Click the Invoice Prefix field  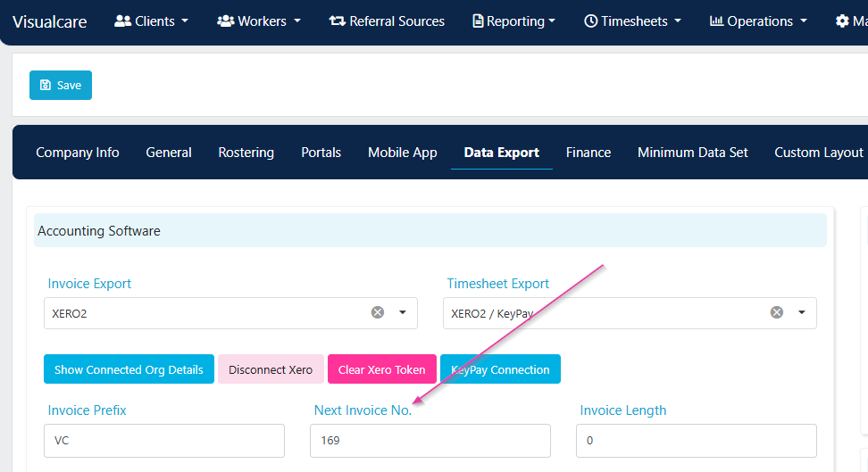pyautogui.click(x=164, y=441)
